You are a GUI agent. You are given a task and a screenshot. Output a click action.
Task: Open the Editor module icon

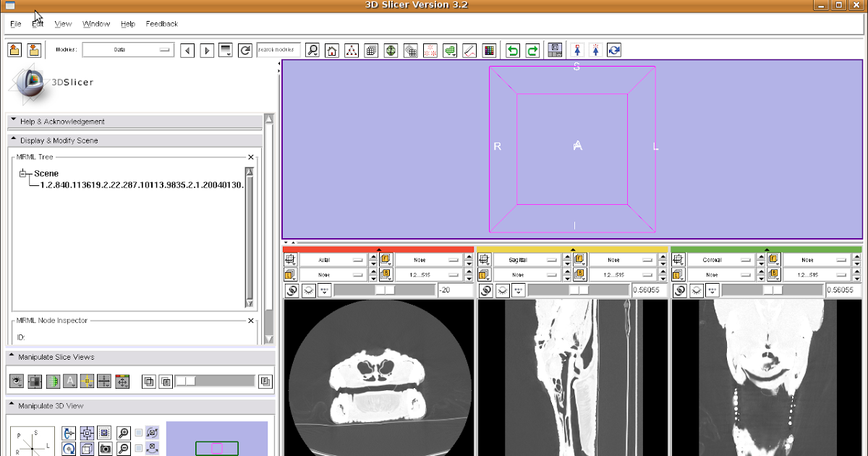(449, 51)
